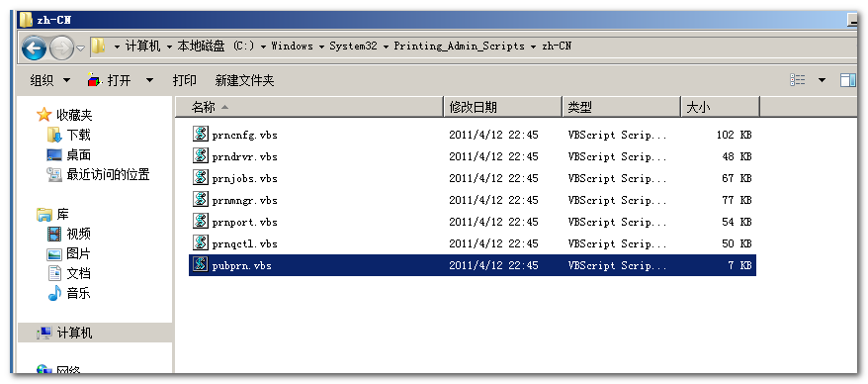
Task: Click the 102 KB size cell
Action: [734, 135]
